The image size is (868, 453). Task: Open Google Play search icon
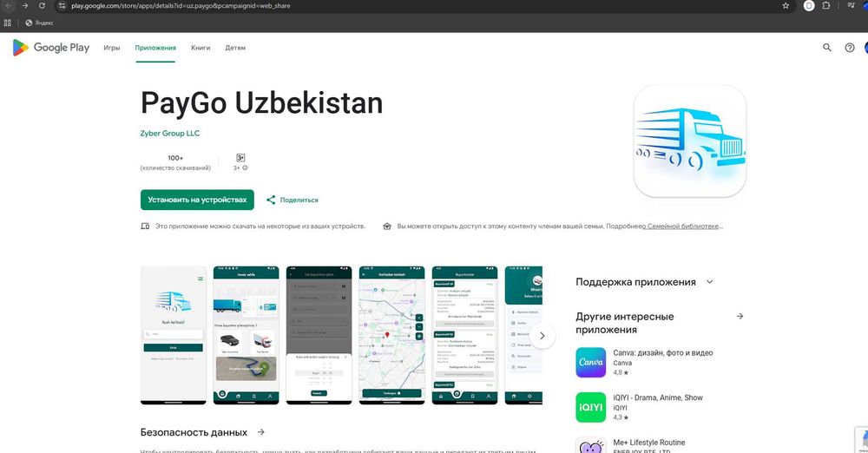[827, 48]
